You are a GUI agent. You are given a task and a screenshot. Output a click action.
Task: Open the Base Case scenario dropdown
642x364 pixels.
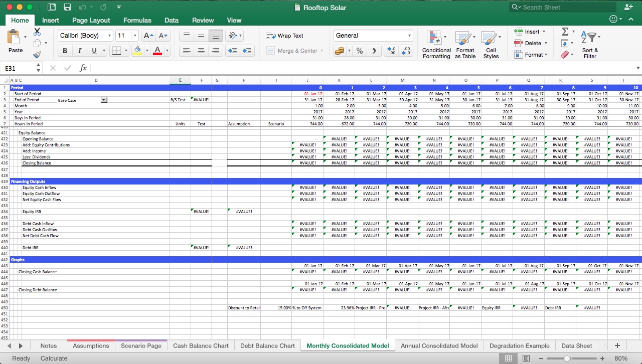click(x=104, y=99)
